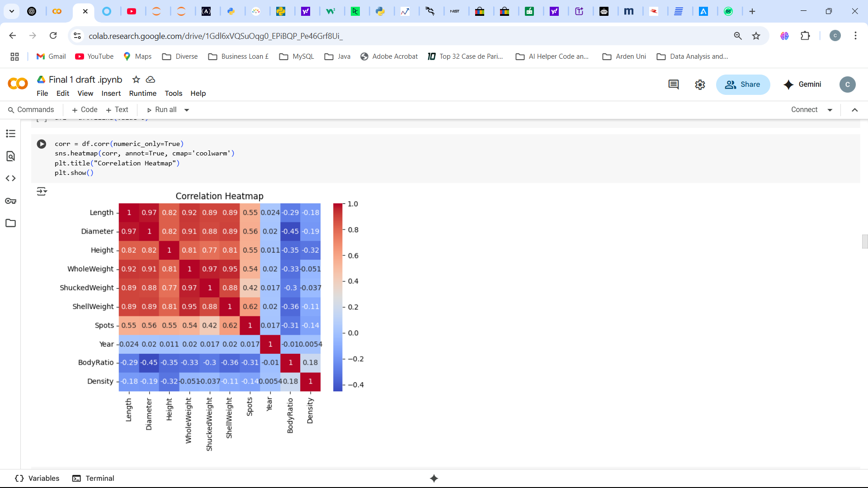
Task: Open the Insert menu
Action: pyautogui.click(x=111, y=93)
